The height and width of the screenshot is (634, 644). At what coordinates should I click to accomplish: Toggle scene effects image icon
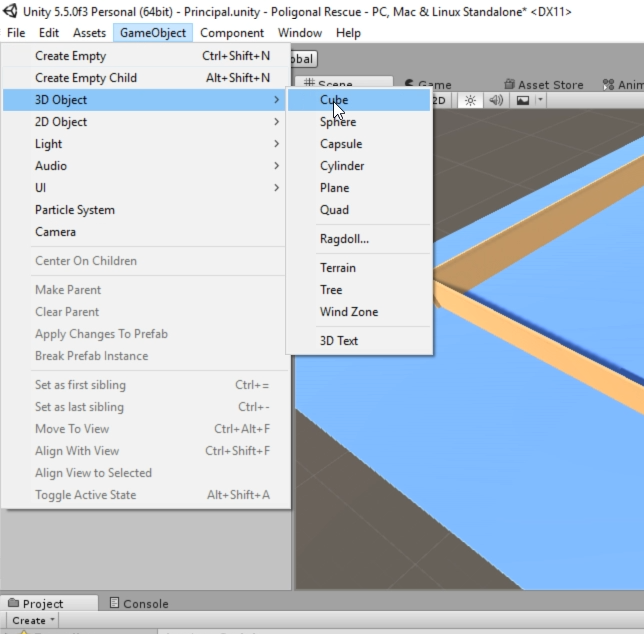pyautogui.click(x=522, y=100)
